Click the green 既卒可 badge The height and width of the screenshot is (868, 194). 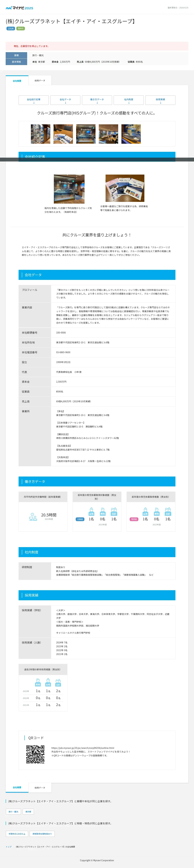(21, 29)
